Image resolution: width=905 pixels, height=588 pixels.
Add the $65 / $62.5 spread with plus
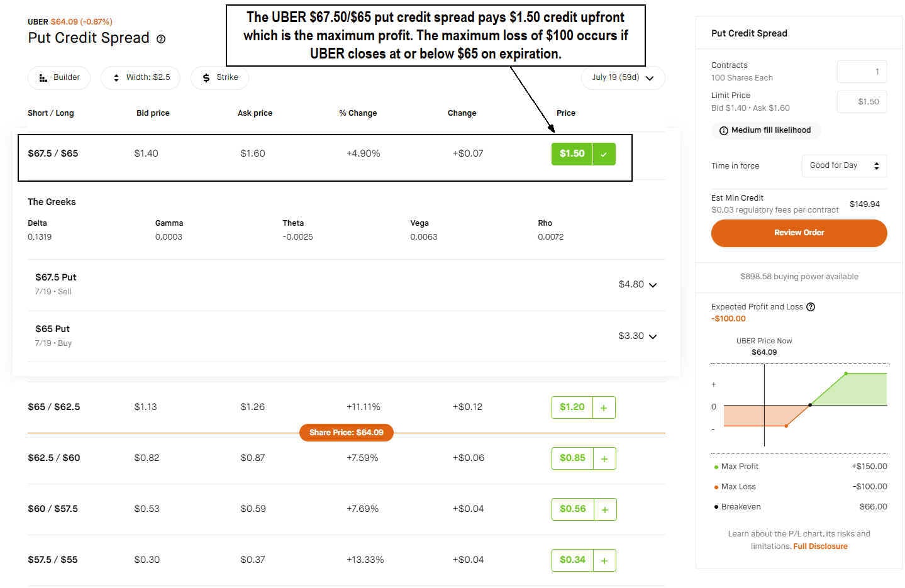coord(604,408)
